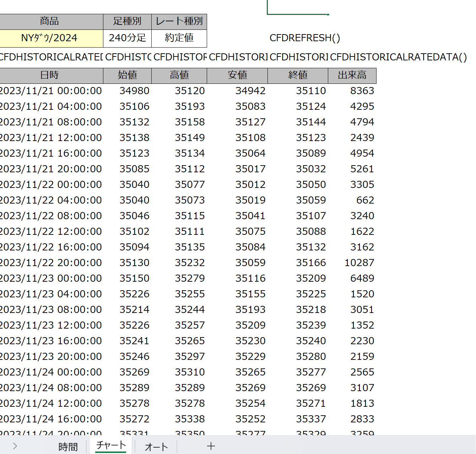This screenshot has width=476, height=454.
Task: Click the plus icon to add a new sheet
Action: click(211, 446)
